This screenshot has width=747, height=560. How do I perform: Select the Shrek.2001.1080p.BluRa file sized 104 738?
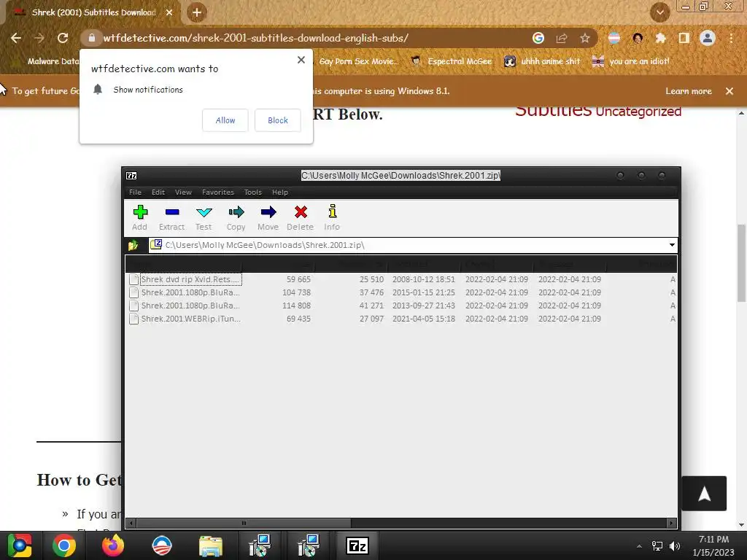(x=190, y=292)
